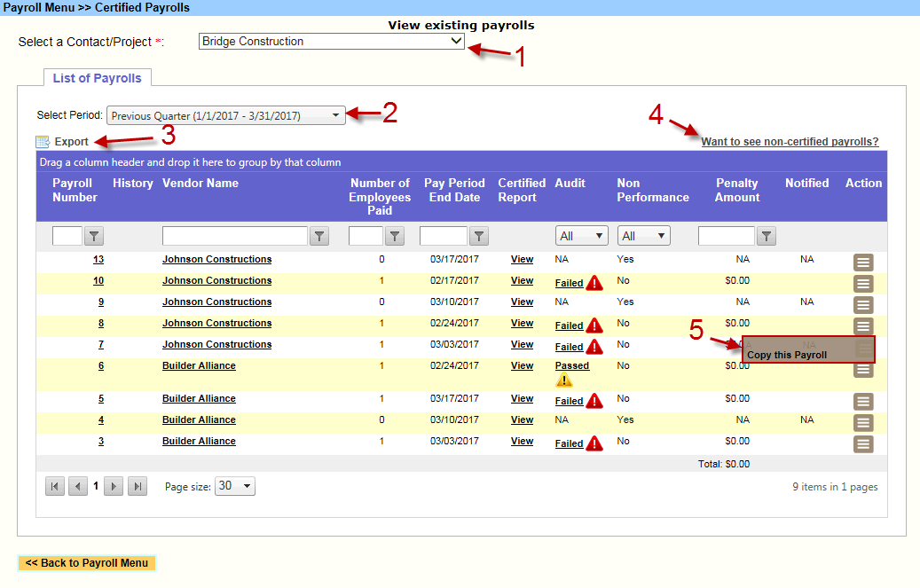Go to the first page of payrolls

click(x=55, y=486)
